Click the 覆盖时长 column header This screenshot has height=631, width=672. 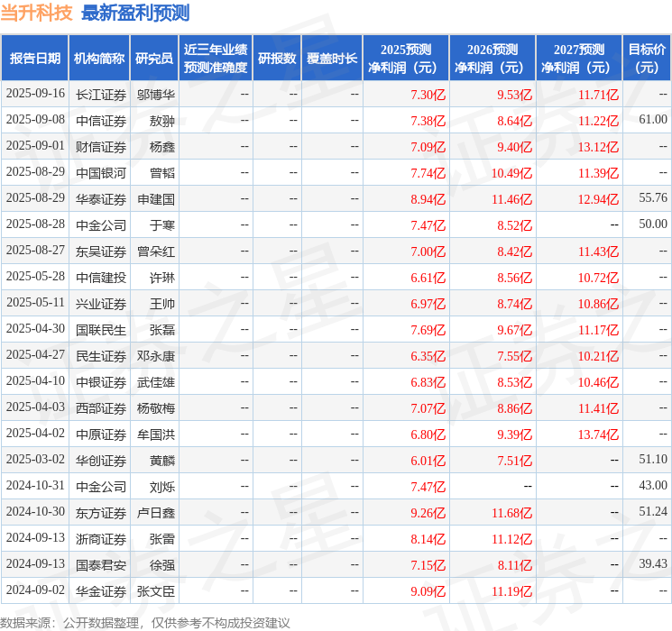tap(332, 58)
